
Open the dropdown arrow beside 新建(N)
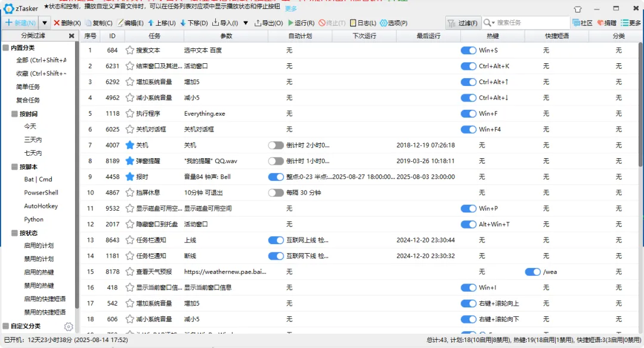[44, 23]
